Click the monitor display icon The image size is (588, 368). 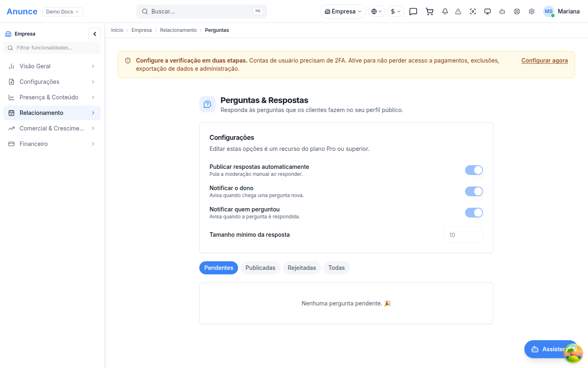coord(488,11)
